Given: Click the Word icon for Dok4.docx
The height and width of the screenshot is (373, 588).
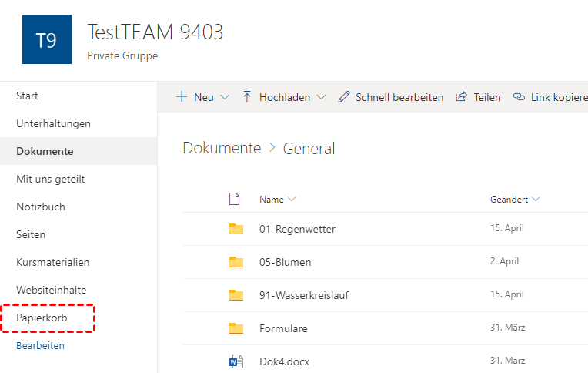Looking at the screenshot, I should pyautogui.click(x=236, y=361).
